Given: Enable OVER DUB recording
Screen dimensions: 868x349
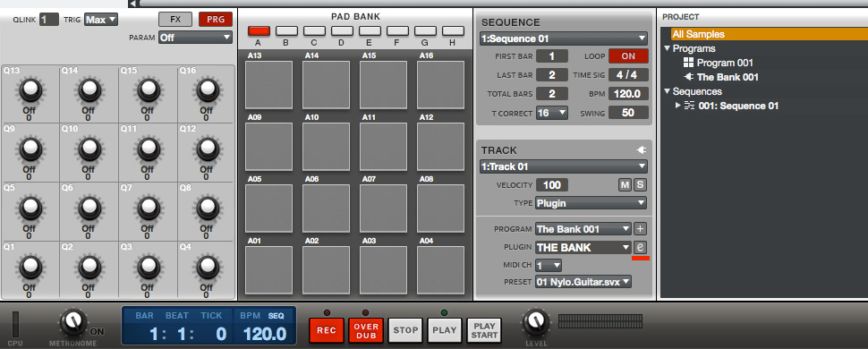Looking at the screenshot, I should pos(365,330).
